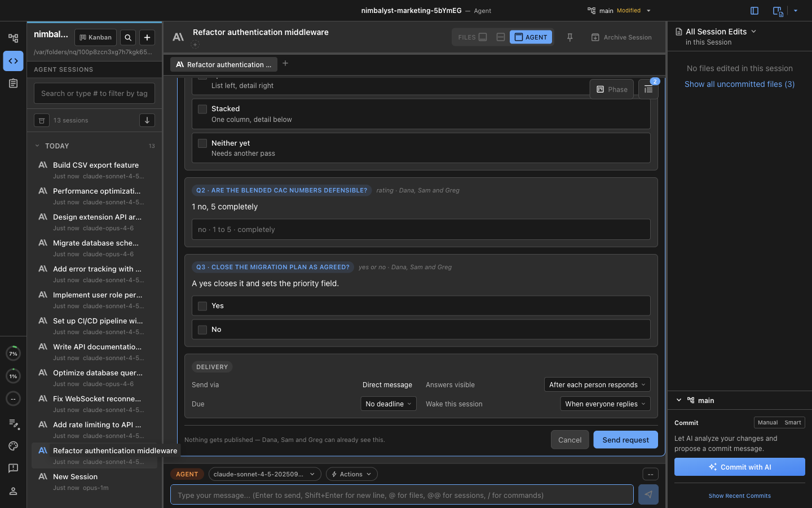Click the split view icon between FILES and AGENT
812x508 pixels.
[500, 37]
